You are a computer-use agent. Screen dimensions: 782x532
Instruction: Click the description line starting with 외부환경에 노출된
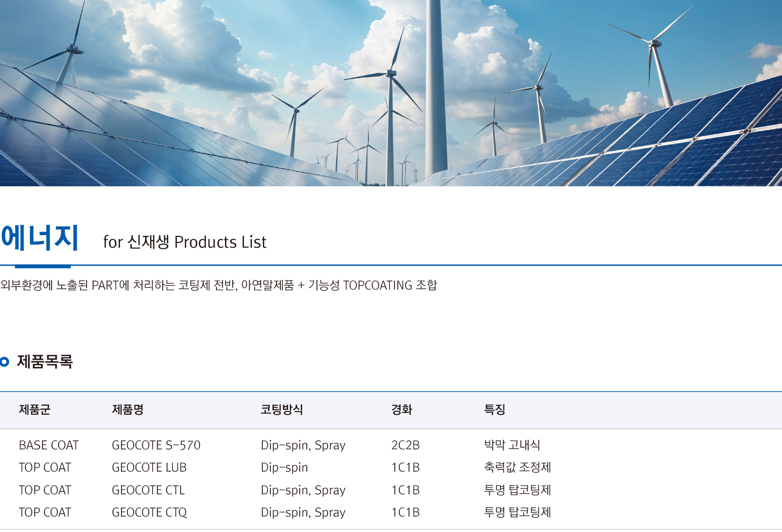(x=219, y=285)
